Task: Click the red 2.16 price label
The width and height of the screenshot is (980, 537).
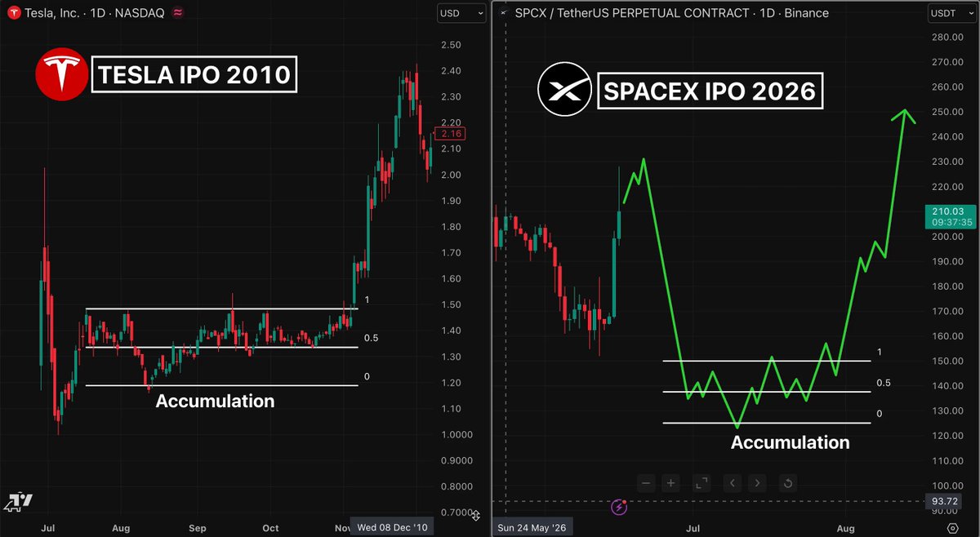Action: pos(450,133)
